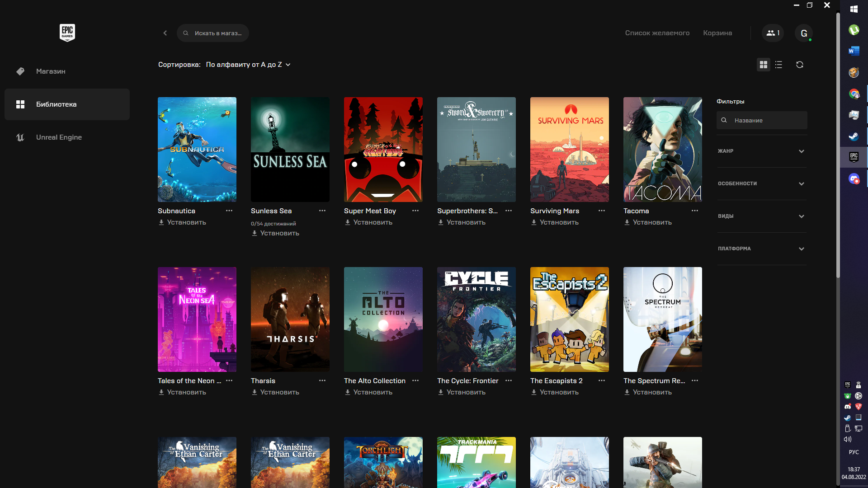868x488 pixels.
Task: Open uTorrent from the Windows taskbar
Action: pos(854,30)
